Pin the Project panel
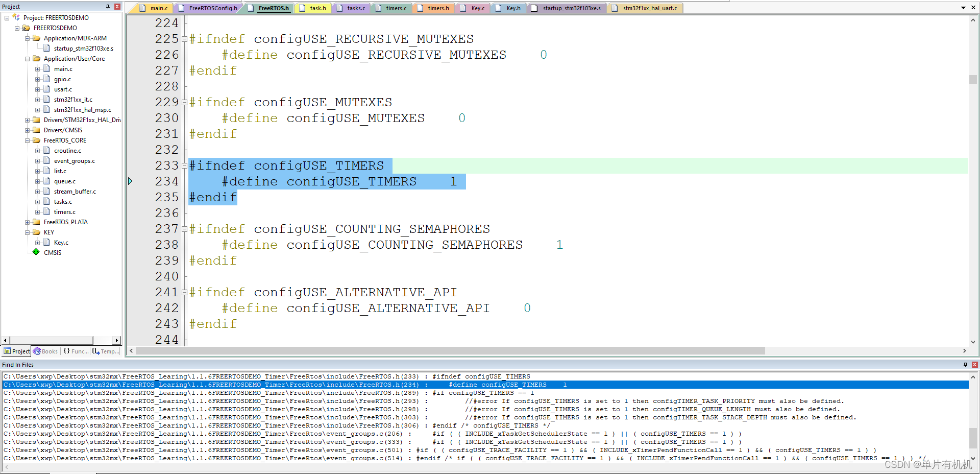This screenshot has height=474, width=980. tap(108, 7)
